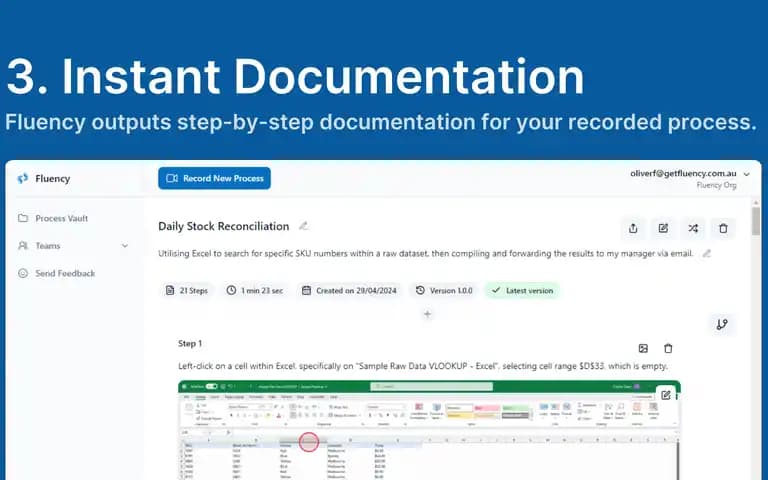Delete the process with trash icon
The height and width of the screenshot is (480, 768).
(x=723, y=228)
